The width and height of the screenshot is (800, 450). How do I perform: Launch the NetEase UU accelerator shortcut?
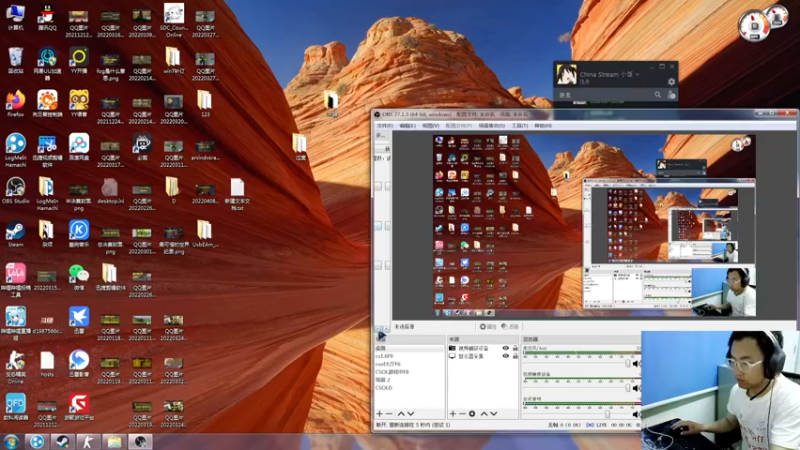47,62
